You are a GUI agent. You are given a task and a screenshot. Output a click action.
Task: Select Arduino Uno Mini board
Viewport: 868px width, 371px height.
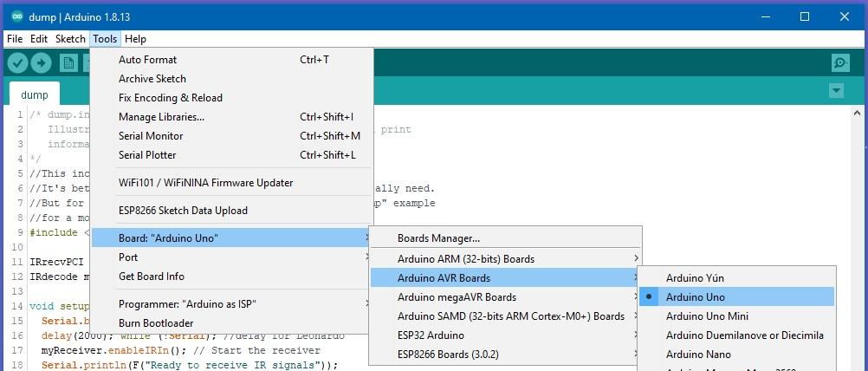[737, 316]
